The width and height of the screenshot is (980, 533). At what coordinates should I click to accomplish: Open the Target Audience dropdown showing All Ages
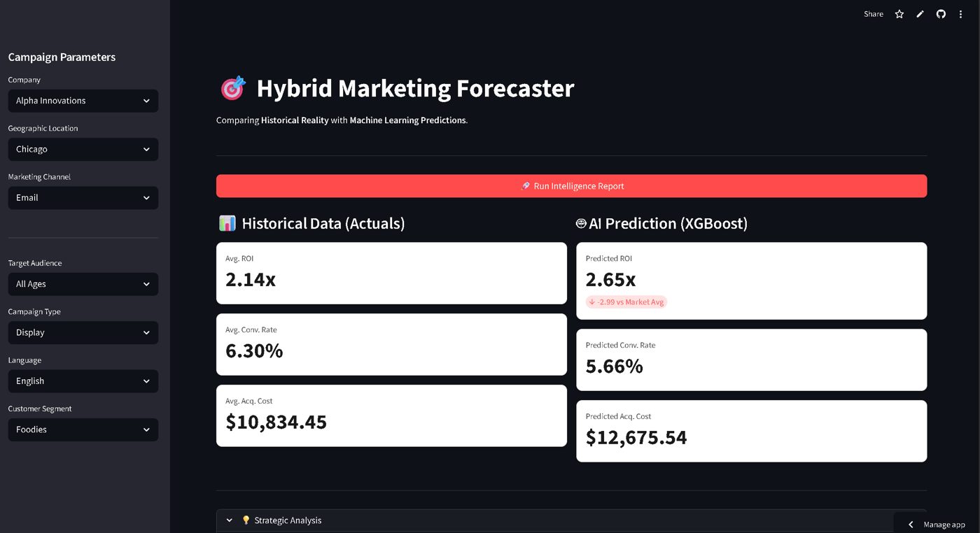point(83,284)
